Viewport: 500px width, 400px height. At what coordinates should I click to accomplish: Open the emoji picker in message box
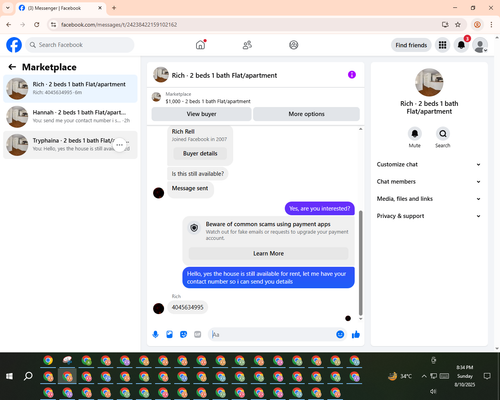pos(340,334)
